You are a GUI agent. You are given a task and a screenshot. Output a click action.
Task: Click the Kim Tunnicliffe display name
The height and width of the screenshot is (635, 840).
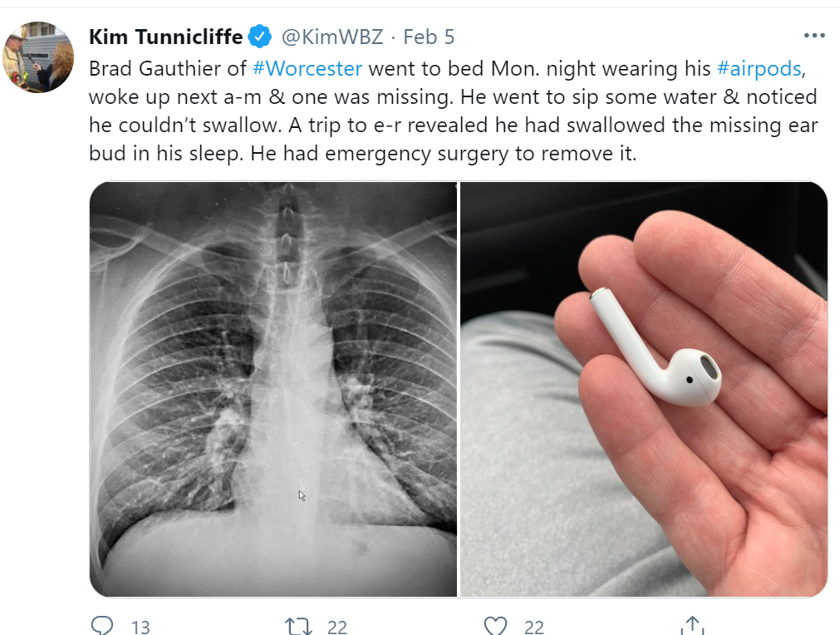165,37
